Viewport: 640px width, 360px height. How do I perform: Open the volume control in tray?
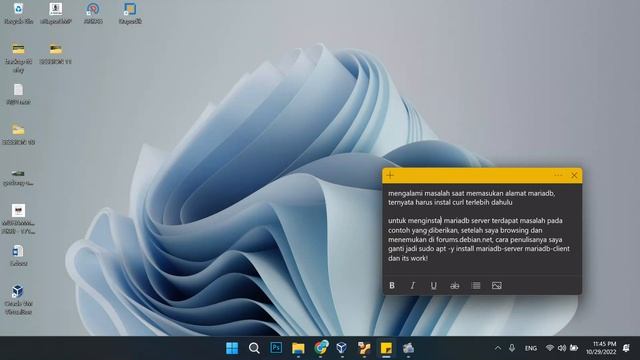tap(562, 348)
